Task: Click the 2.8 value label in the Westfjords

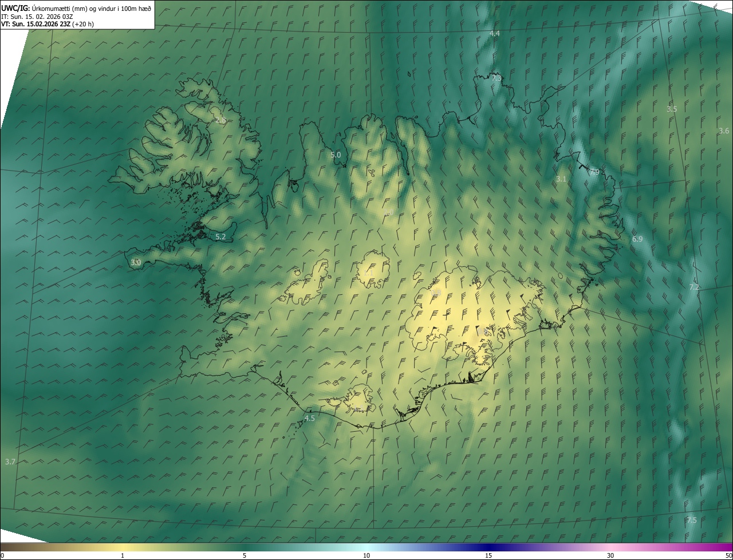Action: click(x=221, y=120)
